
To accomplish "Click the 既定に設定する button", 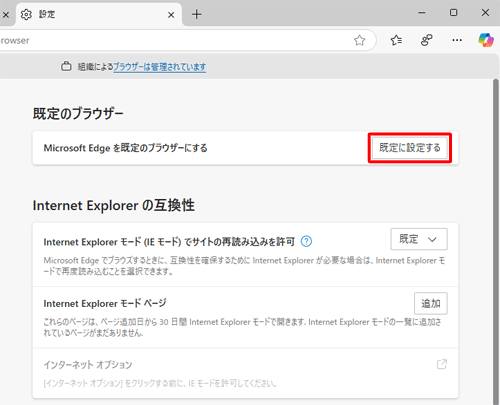I will coord(410,148).
